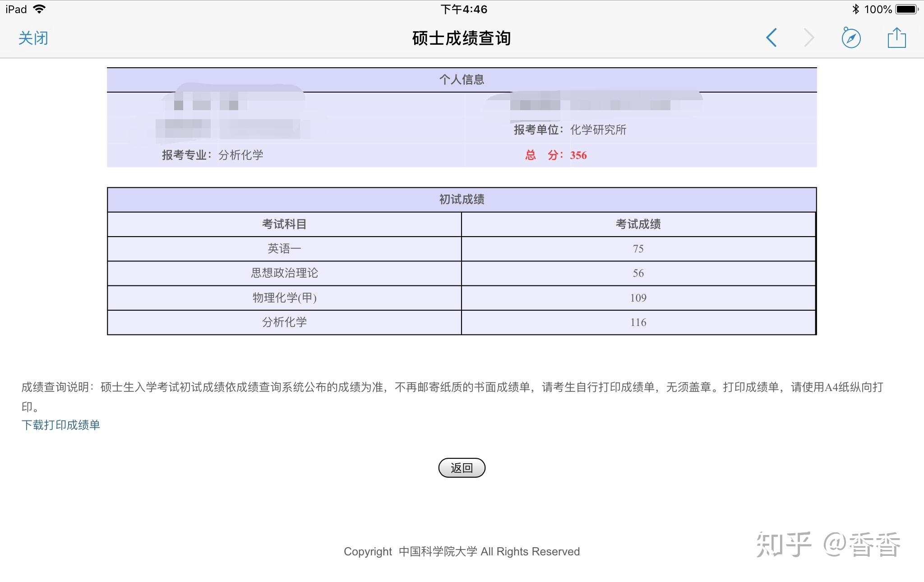Tap the battery indicator icon

pyautogui.click(x=907, y=9)
